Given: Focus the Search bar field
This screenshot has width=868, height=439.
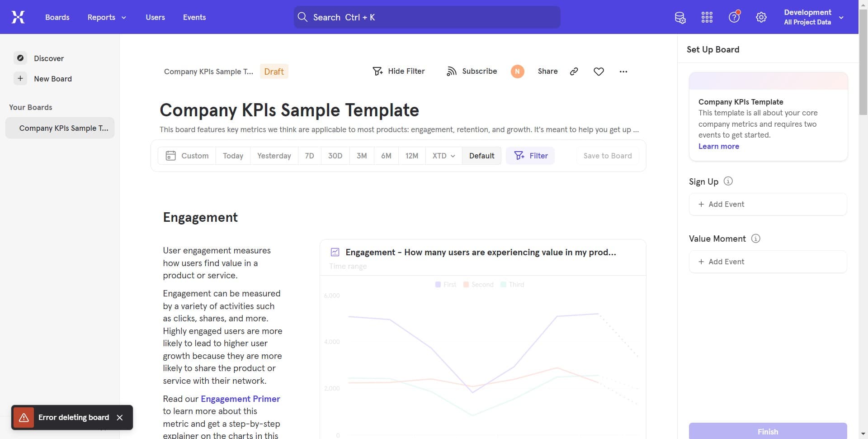Looking at the screenshot, I should 427,17.
